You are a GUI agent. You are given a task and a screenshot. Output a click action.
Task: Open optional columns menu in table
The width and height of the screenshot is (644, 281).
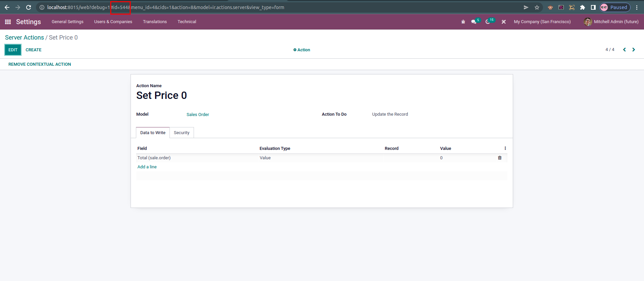coord(505,148)
